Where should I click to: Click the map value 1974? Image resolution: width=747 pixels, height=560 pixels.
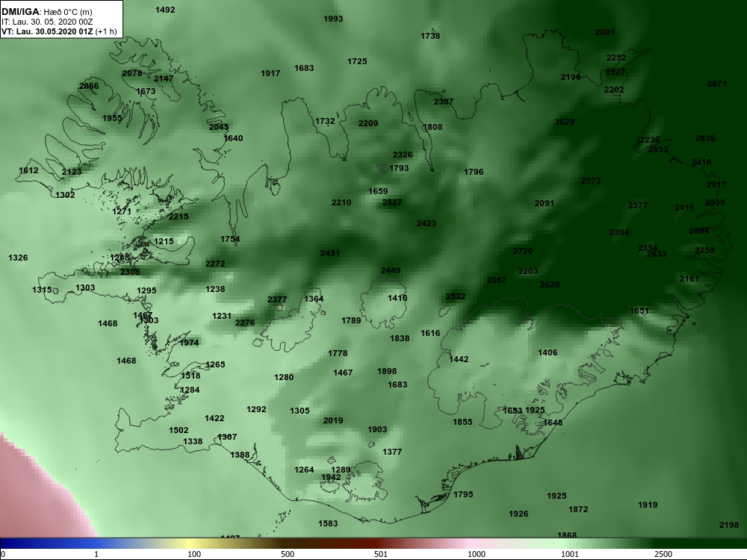pyautogui.click(x=189, y=343)
